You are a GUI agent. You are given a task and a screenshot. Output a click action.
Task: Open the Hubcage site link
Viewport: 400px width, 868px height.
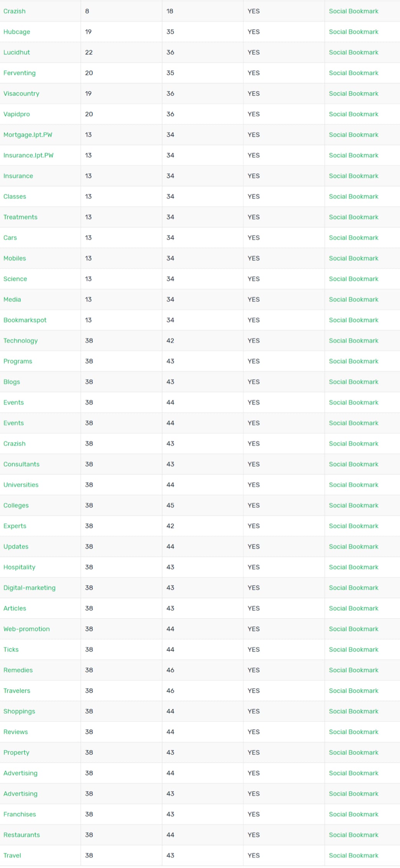[17, 32]
